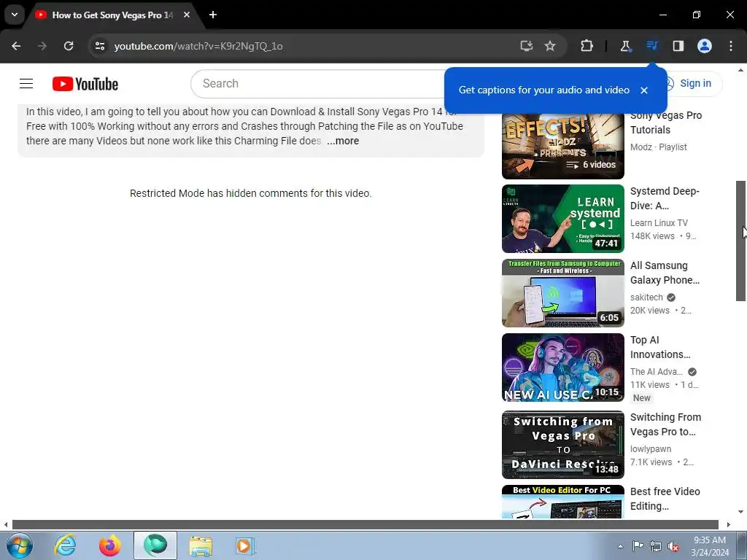
Task: Visit lowlypawn channel
Action: coord(651,449)
